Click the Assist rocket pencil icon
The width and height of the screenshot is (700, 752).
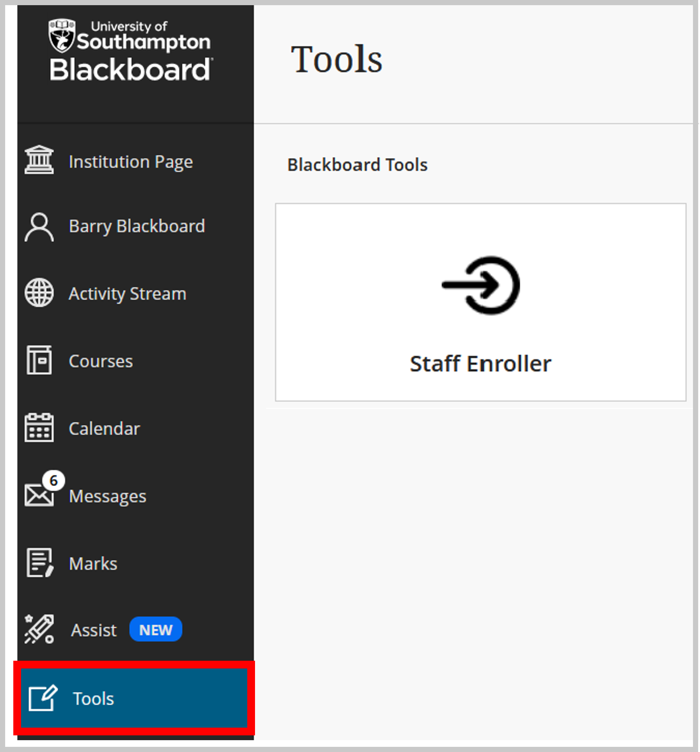click(x=39, y=630)
